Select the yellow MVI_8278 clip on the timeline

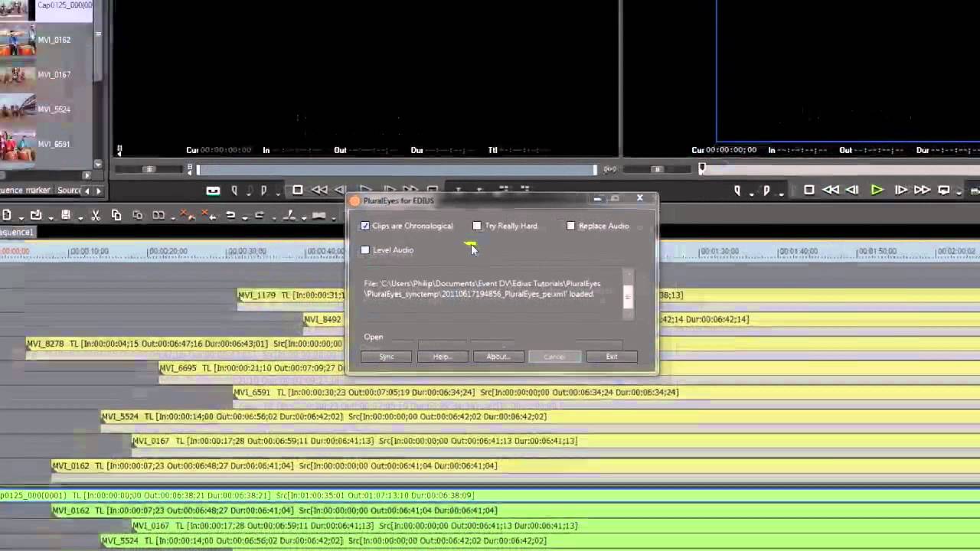(x=184, y=344)
